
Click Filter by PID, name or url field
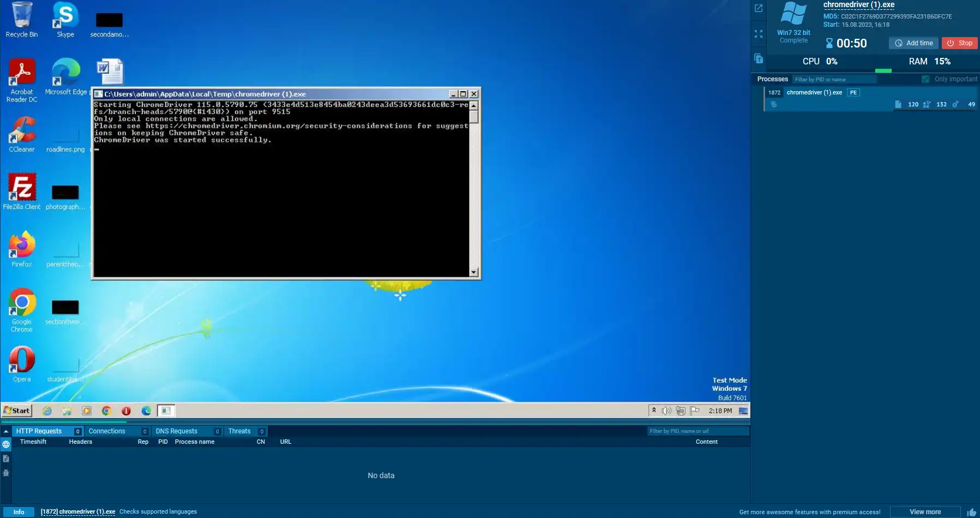(x=698, y=431)
